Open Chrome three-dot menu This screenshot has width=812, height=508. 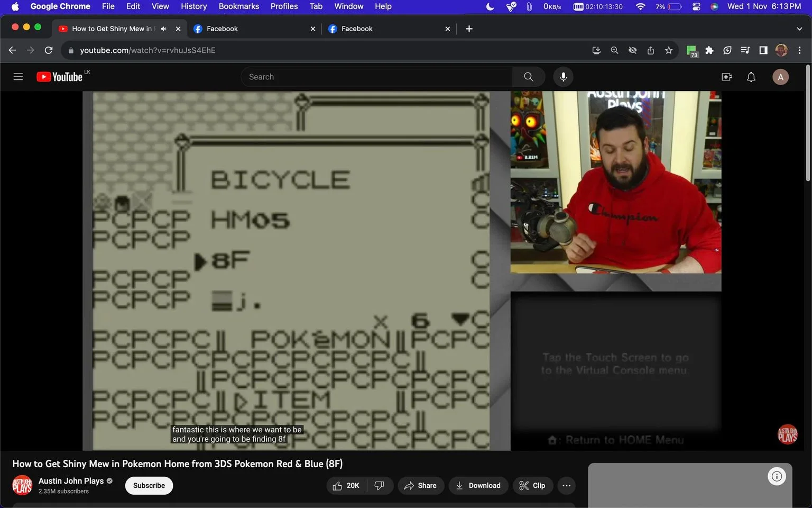tap(799, 50)
